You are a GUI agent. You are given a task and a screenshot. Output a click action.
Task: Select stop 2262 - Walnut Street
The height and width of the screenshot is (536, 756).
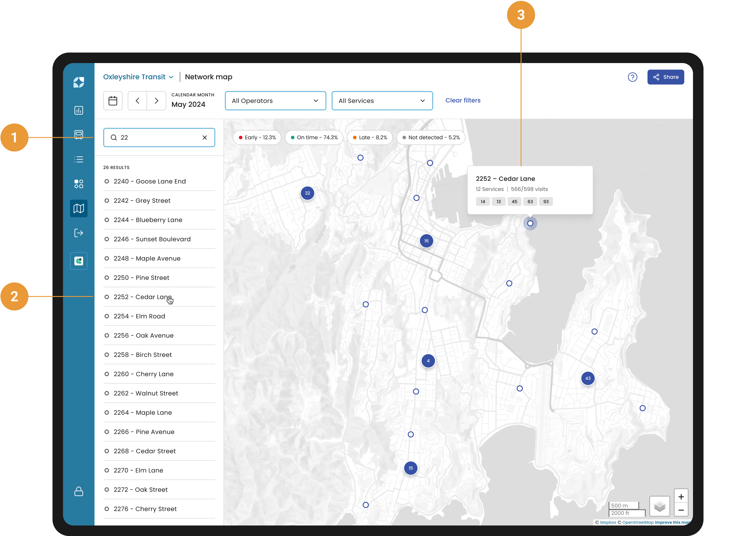tap(159, 393)
